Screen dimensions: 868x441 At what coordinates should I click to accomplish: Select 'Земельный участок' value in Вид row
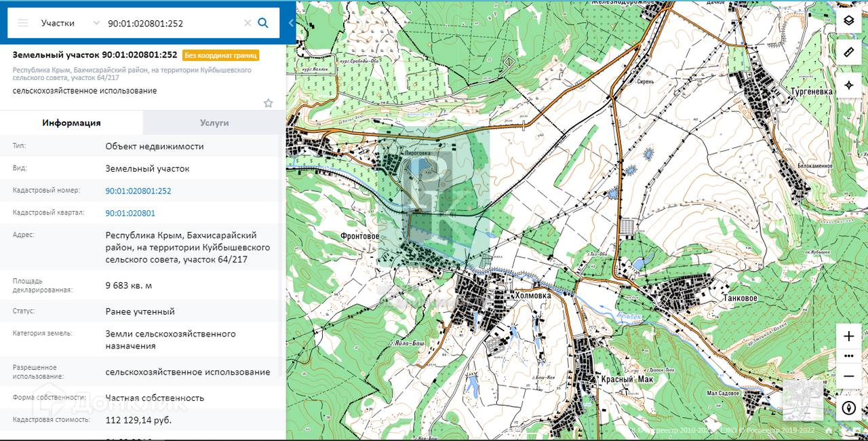(x=148, y=168)
